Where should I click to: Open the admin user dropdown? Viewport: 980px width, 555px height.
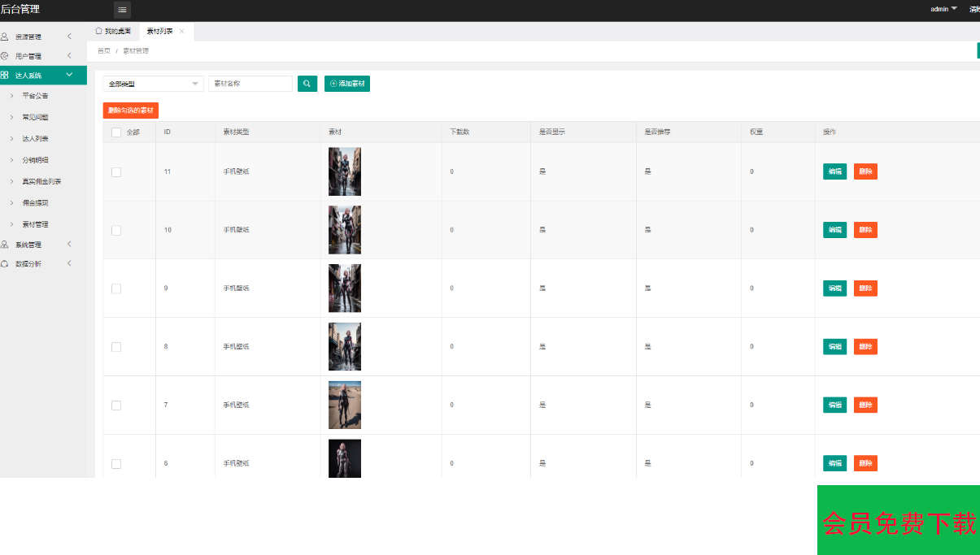click(x=943, y=9)
